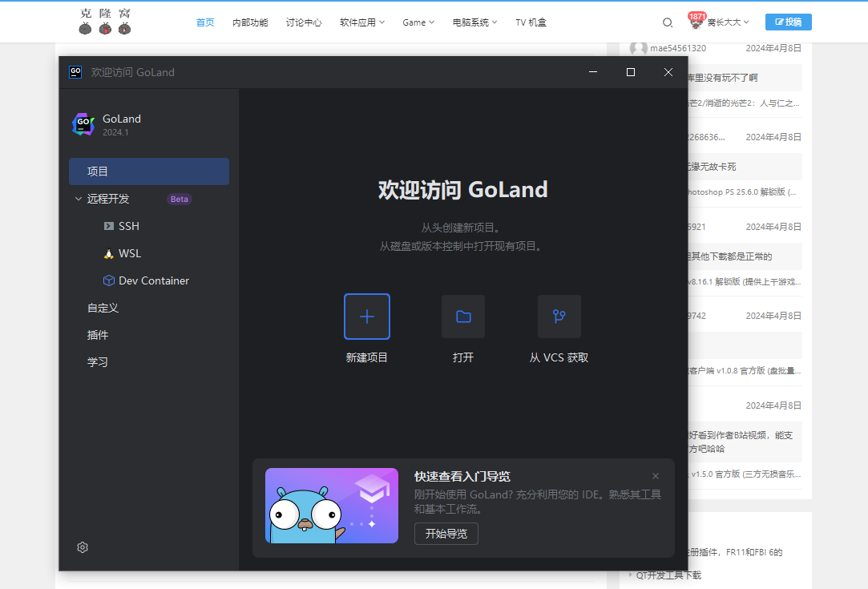
Task: Collapse the 远程开发 section
Action: [78, 199]
